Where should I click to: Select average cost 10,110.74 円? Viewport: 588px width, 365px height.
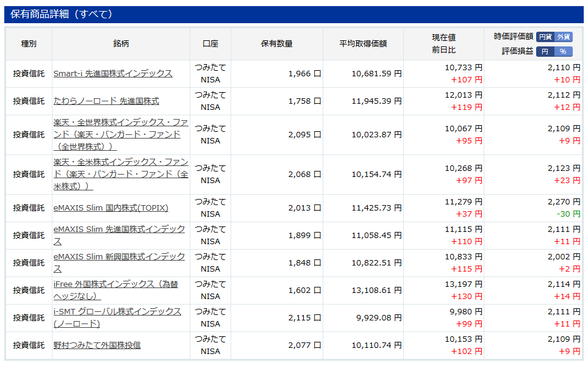point(376,345)
